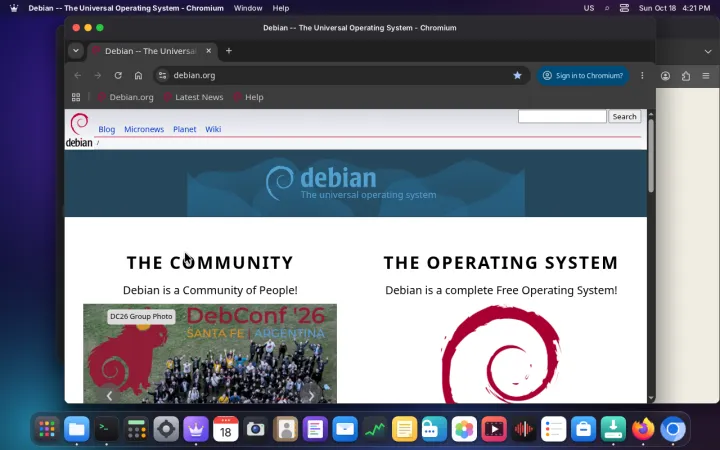Image resolution: width=720 pixels, height=450 pixels.
Task: Launch the Terminal from dock
Action: pos(107,429)
